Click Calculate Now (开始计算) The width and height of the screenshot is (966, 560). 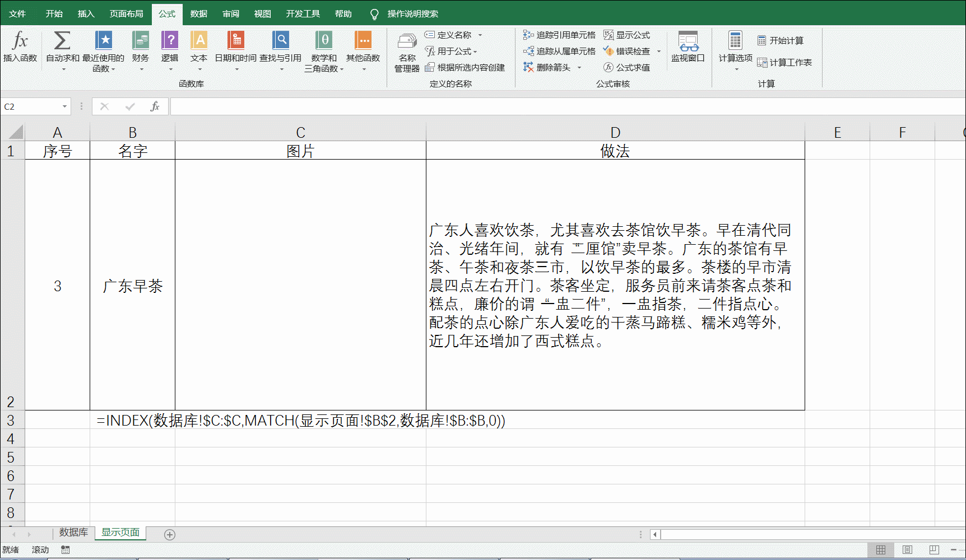tap(781, 40)
